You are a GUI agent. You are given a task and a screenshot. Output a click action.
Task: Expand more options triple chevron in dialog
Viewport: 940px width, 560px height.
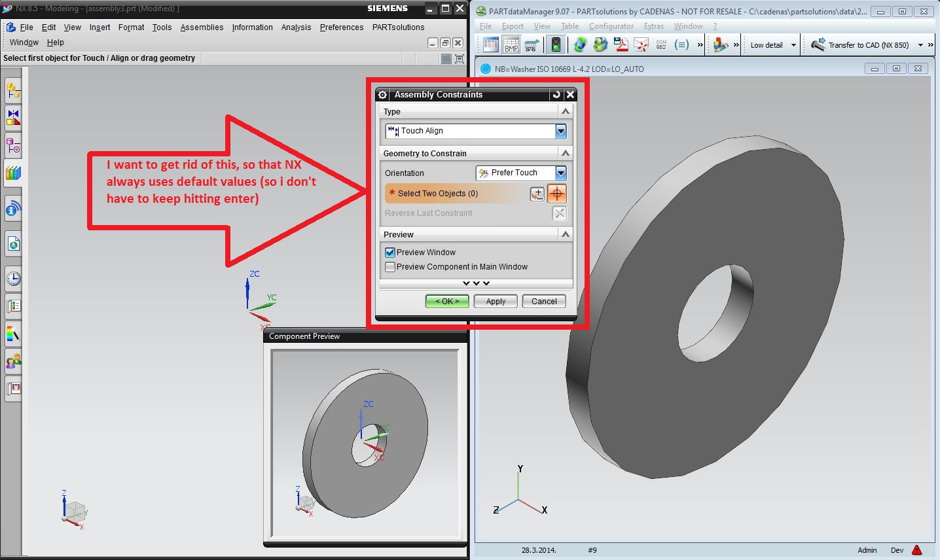[476, 283]
